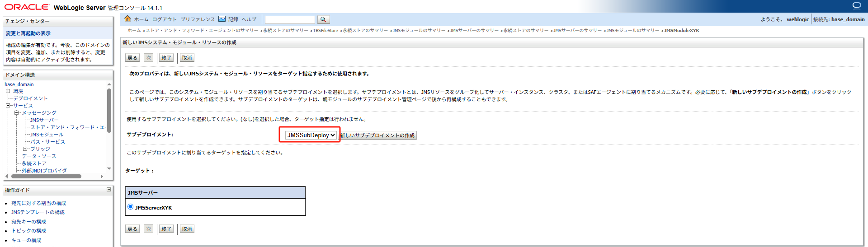Screen dimensions: 868x247
Task: Click the top 戻る button
Action: coord(132,58)
